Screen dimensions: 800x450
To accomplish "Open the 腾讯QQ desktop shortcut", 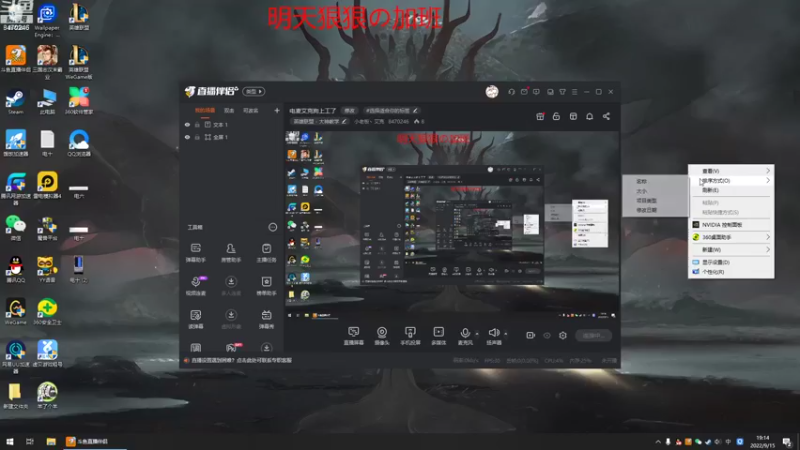I will [x=15, y=269].
